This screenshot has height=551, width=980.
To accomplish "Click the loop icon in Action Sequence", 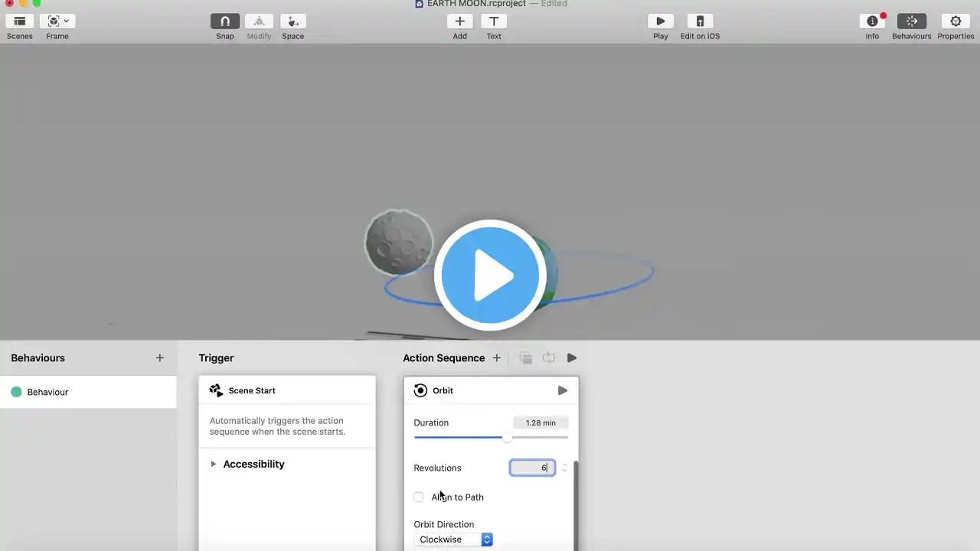I will pos(548,357).
